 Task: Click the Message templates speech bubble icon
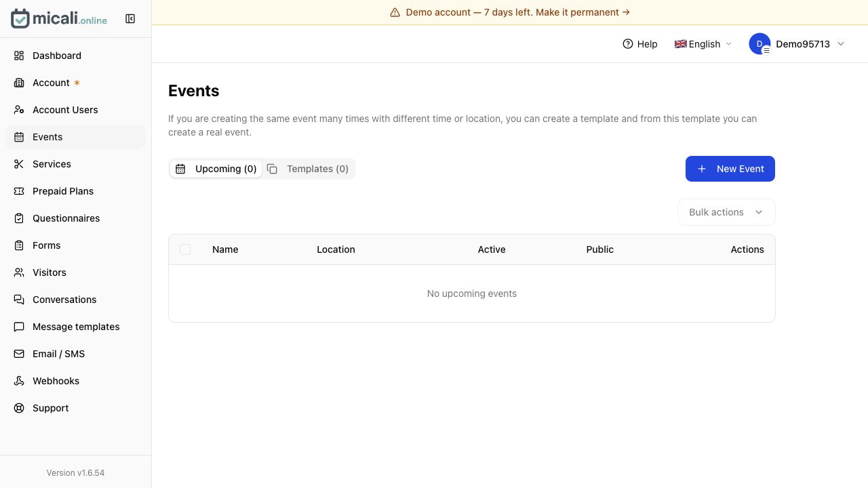click(x=19, y=327)
